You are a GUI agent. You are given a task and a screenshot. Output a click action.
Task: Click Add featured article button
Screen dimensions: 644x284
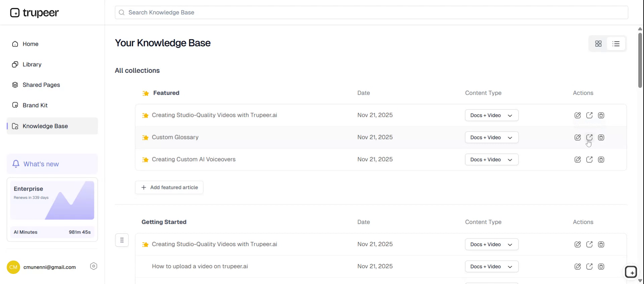(x=169, y=187)
